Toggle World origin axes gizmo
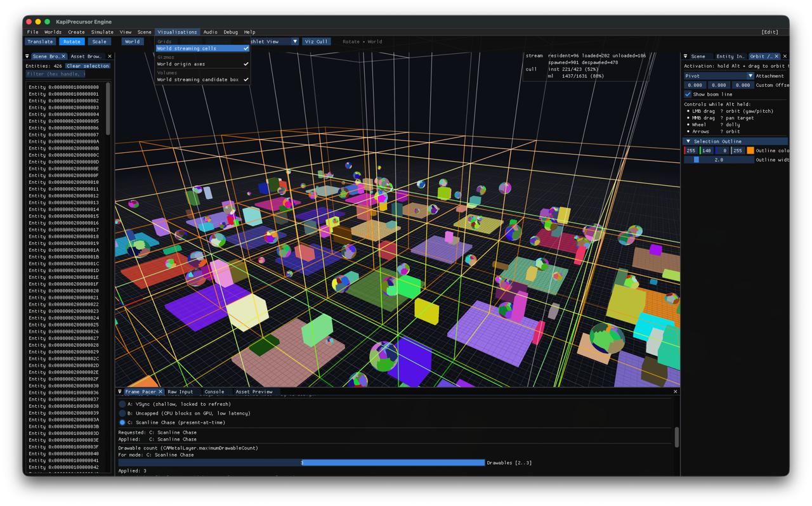The image size is (812, 506). point(202,64)
